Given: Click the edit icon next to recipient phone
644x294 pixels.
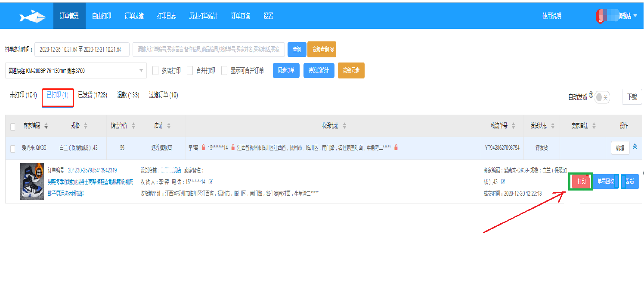Looking at the screenshot, I should (211, 181).
